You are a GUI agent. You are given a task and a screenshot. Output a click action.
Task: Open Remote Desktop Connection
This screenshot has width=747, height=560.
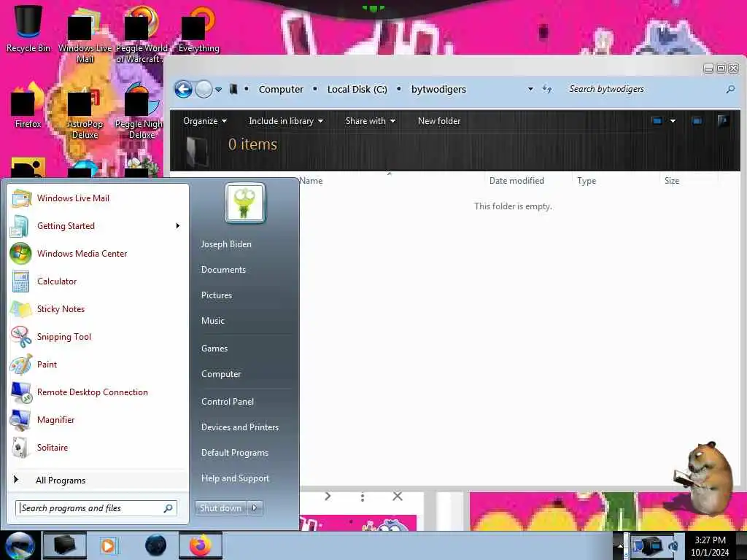[98, 392]
